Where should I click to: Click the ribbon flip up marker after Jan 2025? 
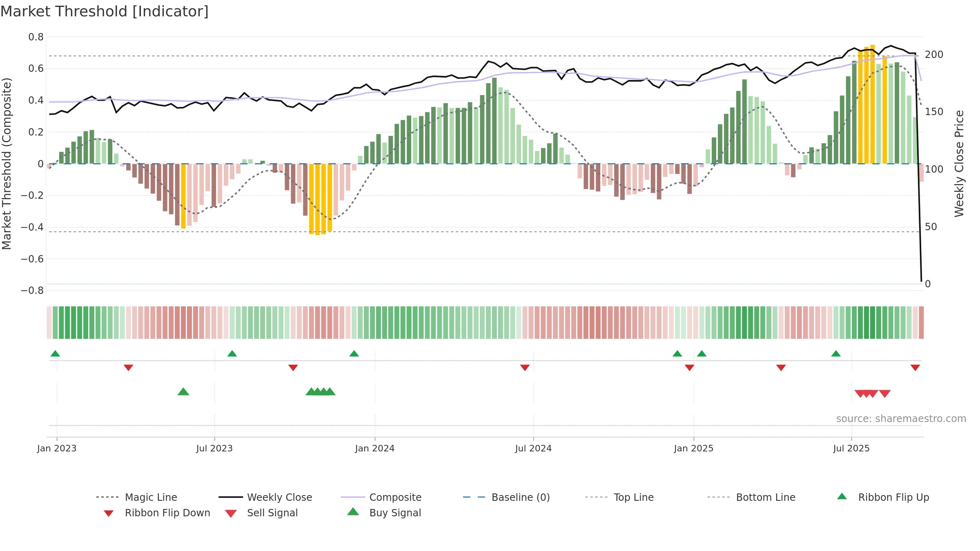point(702,353)
